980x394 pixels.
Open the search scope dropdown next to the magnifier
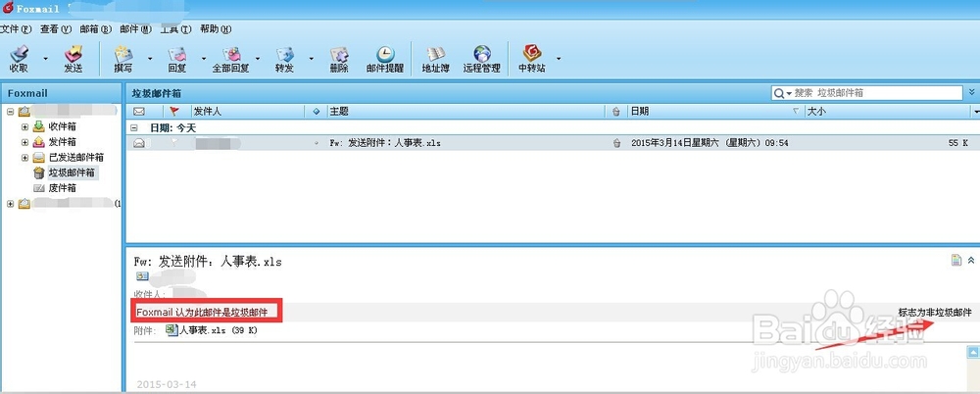tap(789, 93)
